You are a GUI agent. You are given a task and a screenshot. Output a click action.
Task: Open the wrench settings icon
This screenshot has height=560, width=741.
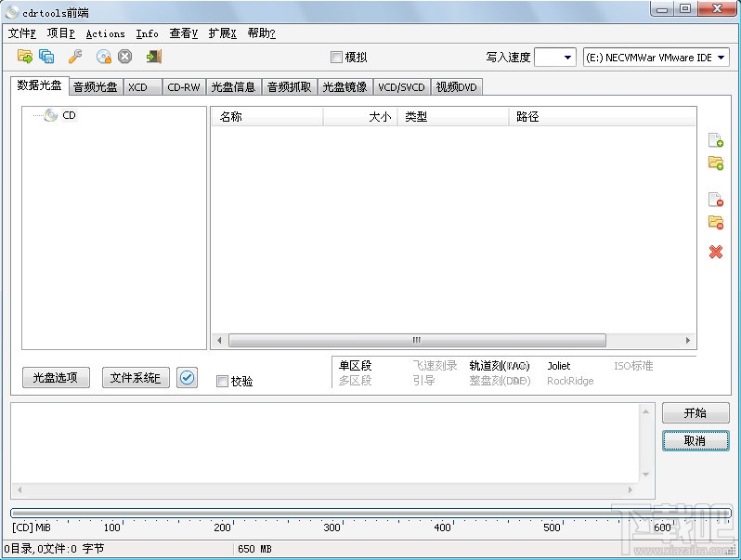tap(75, 57)
